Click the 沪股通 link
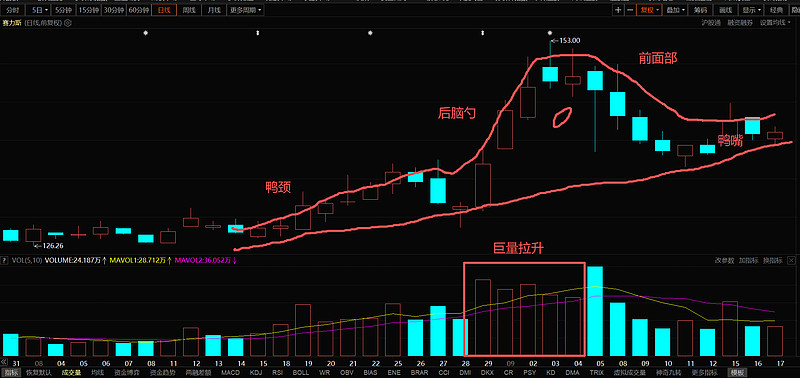 click(711, 22)
